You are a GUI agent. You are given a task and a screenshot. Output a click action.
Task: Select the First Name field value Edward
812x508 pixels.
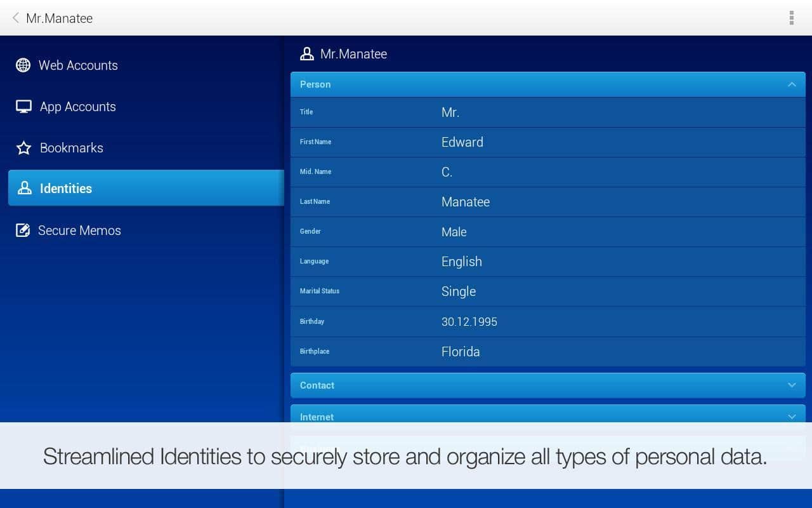[x=462, y=142]
